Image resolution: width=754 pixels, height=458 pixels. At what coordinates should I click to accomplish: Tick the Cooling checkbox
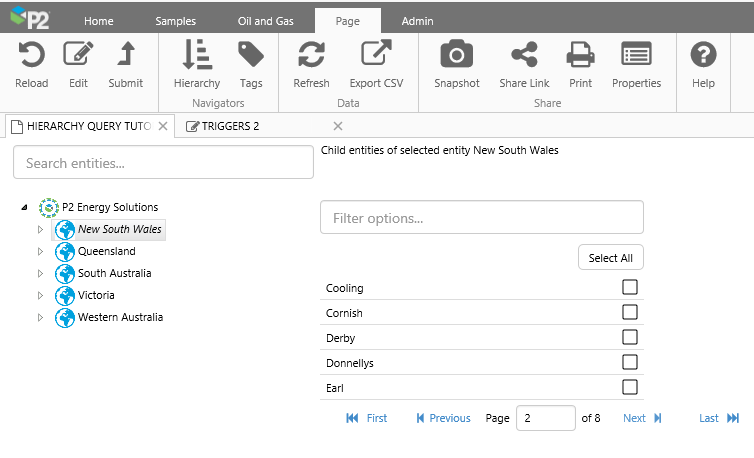tap(630, 288)
